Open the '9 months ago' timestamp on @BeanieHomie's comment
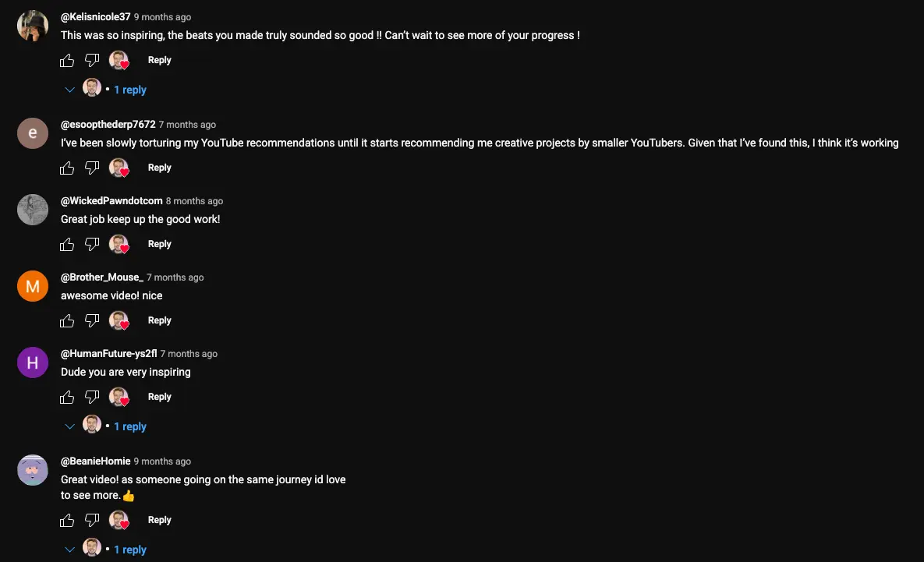 coord(162,461)
